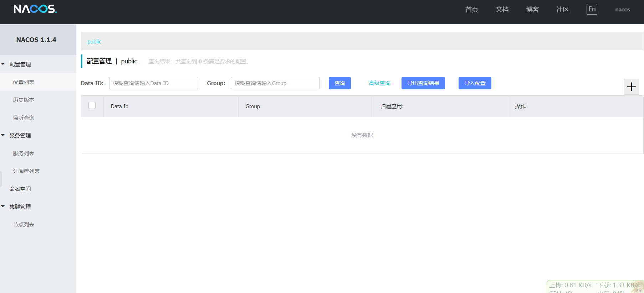Image resolution: width=644 pixels, height=293 pixels.
Task: Focus the Data ID search field
Action: click(x=154, y=83)
